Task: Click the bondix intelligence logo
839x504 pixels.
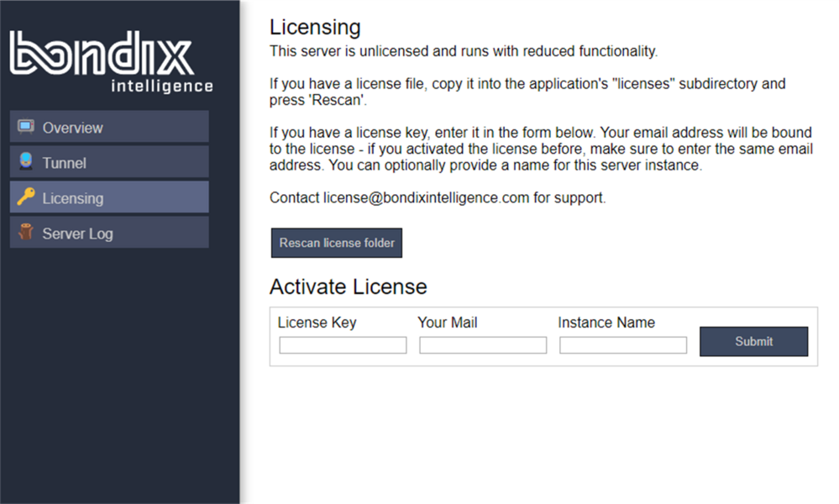Action: pos(109,59)
